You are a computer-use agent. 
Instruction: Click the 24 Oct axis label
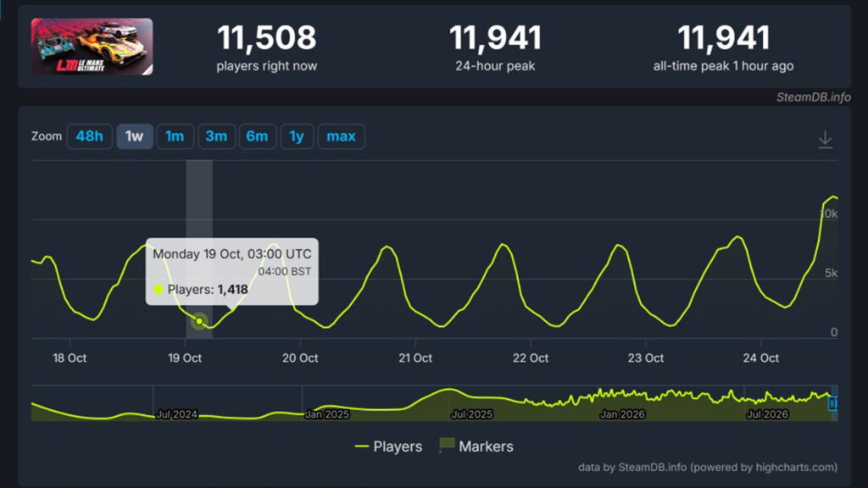tap(760, 358)
